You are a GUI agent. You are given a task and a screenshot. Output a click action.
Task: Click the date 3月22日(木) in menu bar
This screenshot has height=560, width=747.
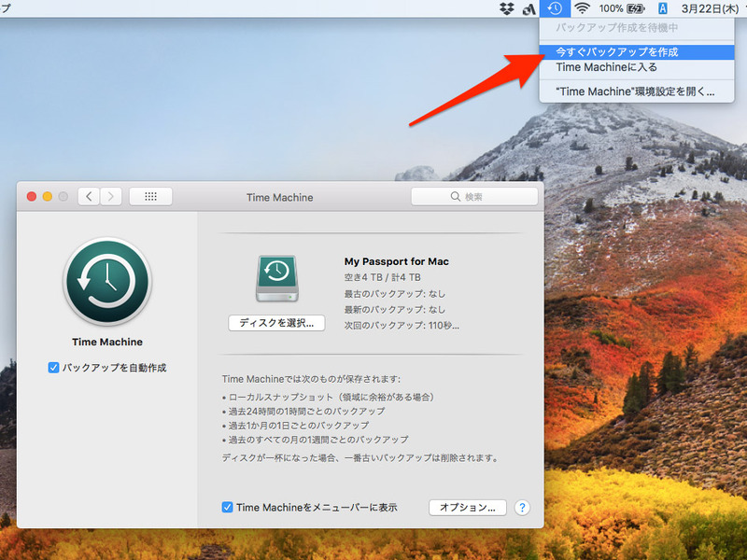pos(710,8)
